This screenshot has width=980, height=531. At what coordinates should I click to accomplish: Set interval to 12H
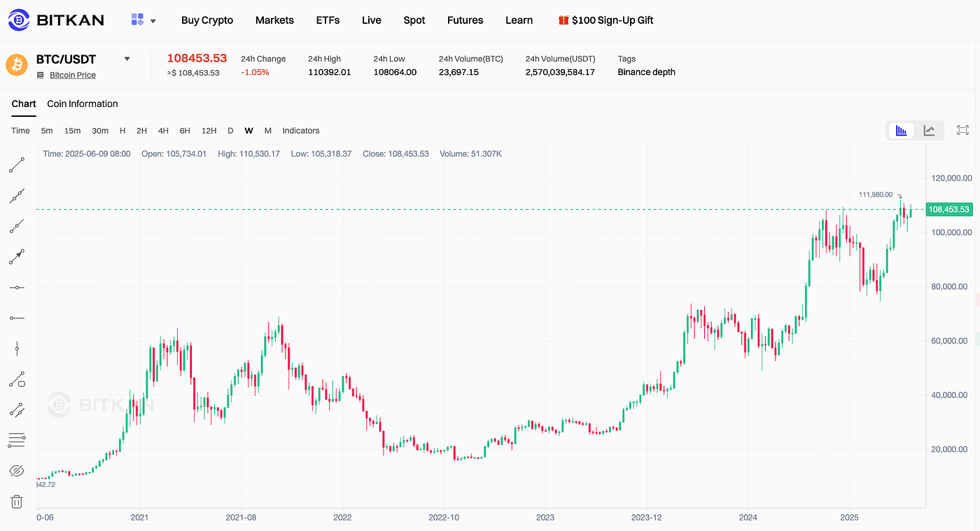tap(209, 131)
